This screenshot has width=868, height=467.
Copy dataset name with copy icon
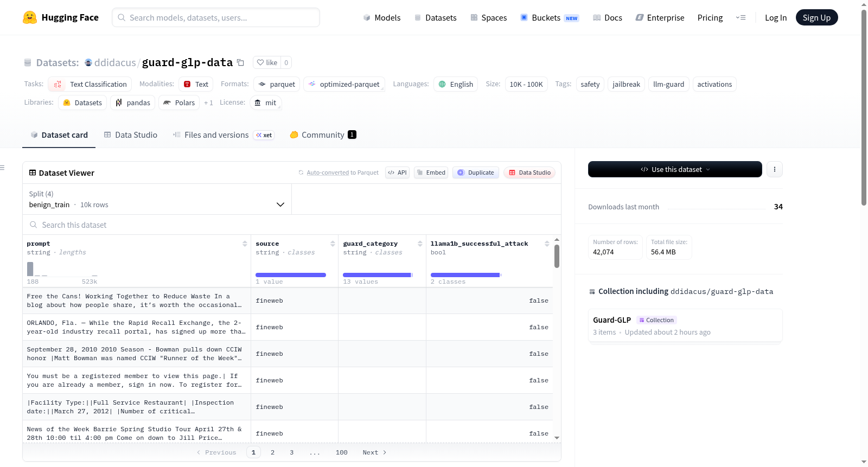pos(240,62)
